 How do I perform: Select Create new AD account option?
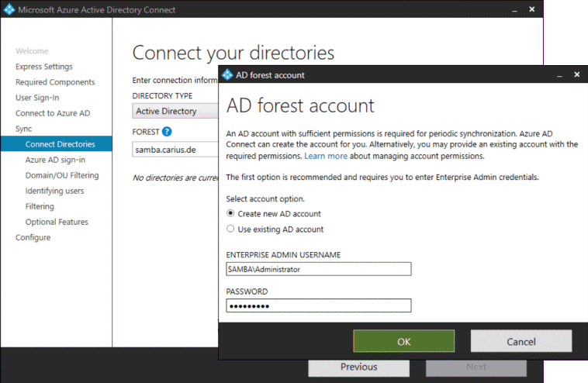coord(274,214)
